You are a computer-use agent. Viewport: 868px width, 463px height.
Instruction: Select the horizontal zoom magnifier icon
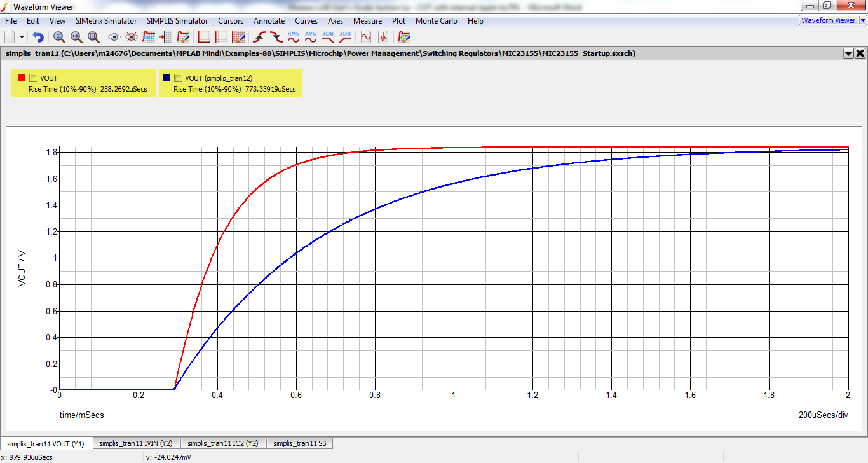[76, 37]
